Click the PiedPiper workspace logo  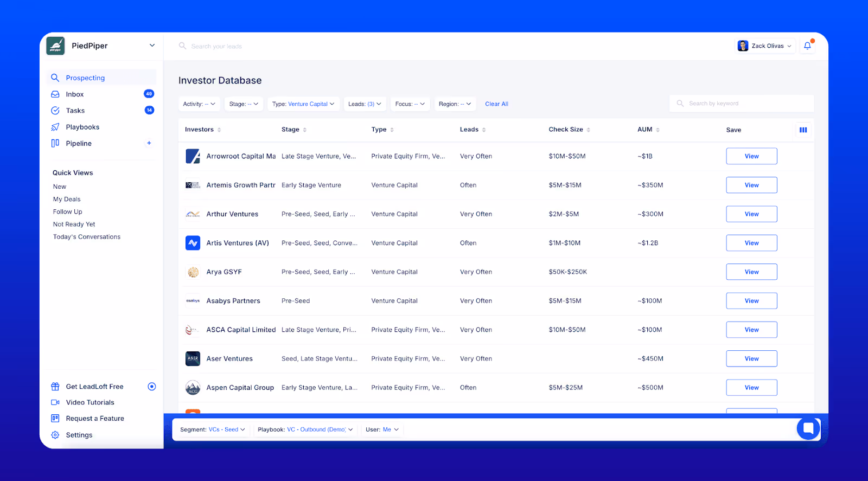click(x=56, y=46)
